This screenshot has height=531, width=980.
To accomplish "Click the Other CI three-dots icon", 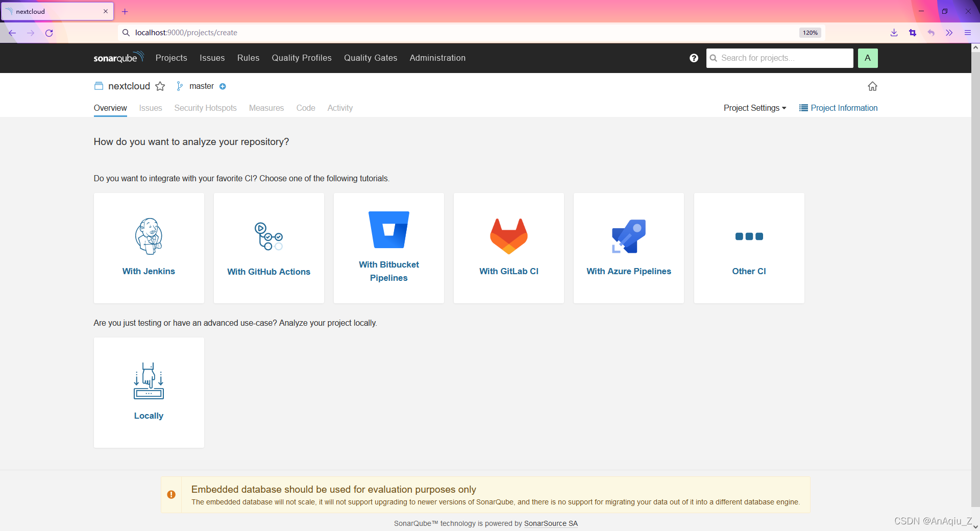I will click(x=749, y=236).
